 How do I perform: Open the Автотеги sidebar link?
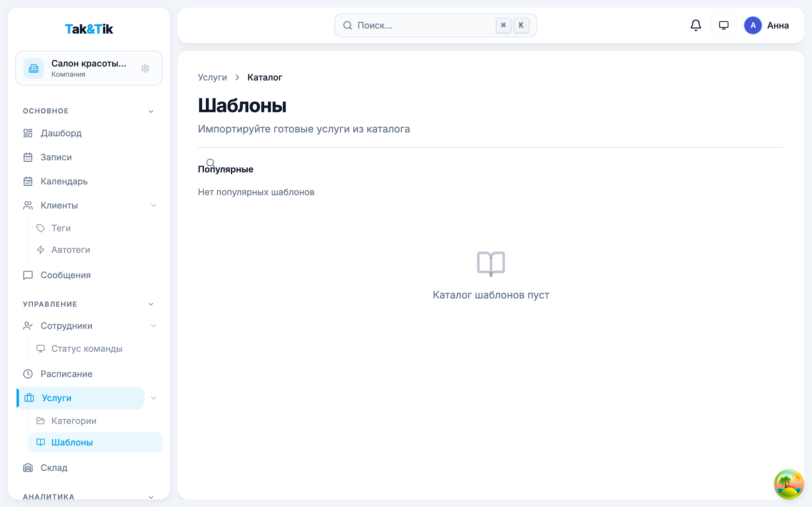pos(71,250)
